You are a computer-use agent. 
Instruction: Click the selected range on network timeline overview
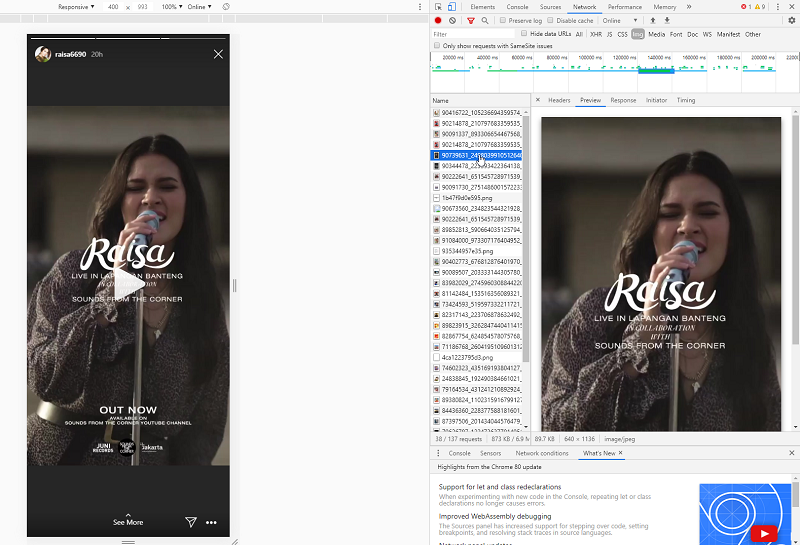click(x=656, y=71)
